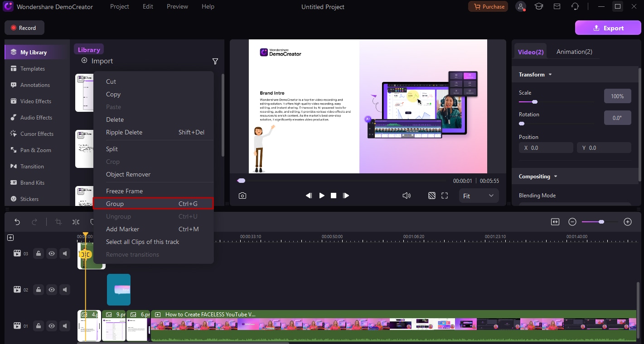This screenshot has height=344, width=644.
Task: Stop the preview playback
Action: 334,196
